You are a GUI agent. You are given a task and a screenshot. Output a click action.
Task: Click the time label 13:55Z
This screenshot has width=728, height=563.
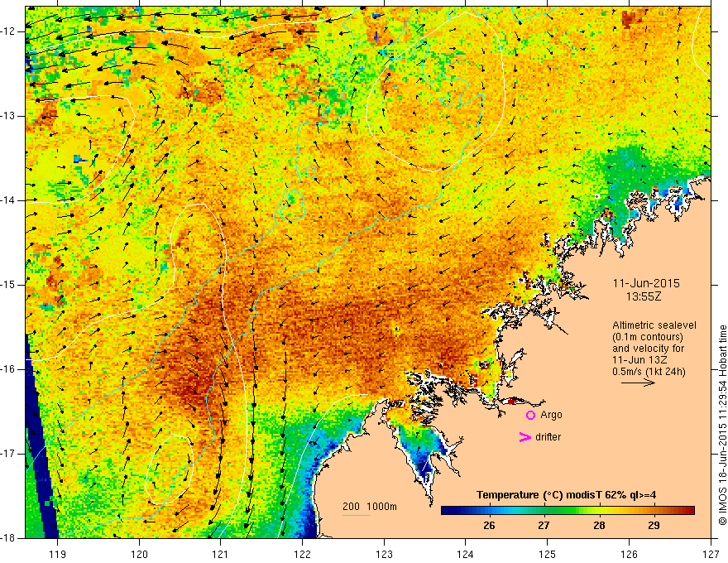[644, 296]
